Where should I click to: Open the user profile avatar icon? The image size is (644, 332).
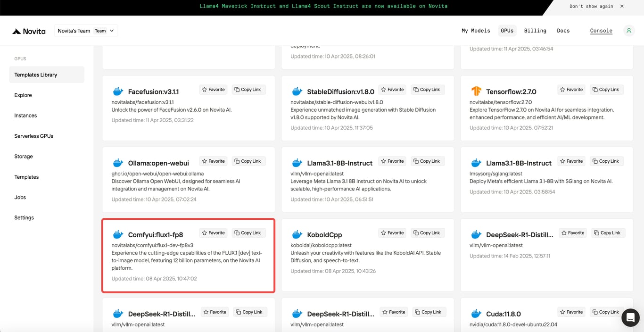[628, 31]
